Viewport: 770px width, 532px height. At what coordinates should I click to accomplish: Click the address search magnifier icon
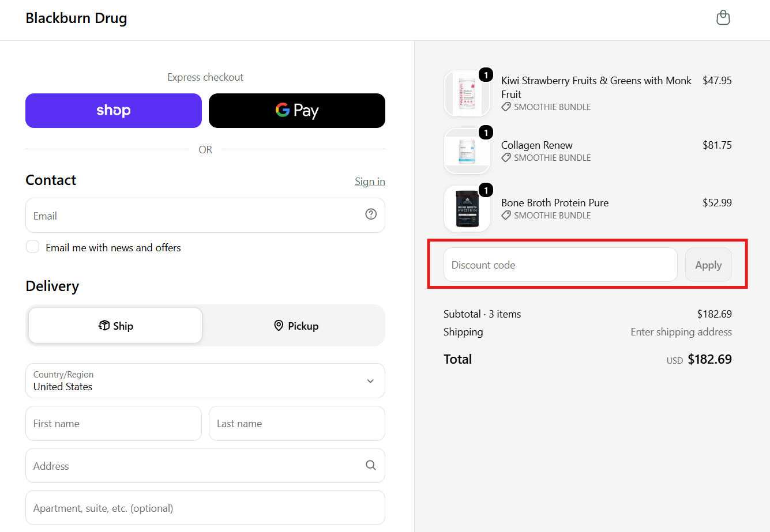(x=371, y=465)
